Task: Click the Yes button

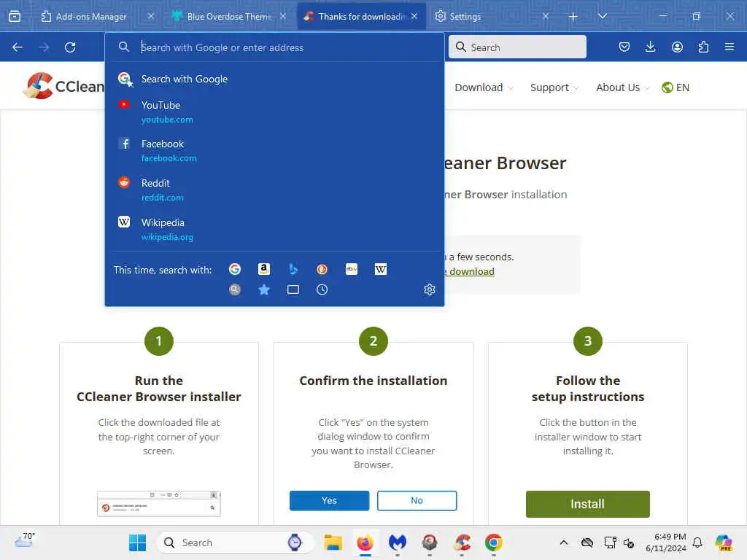Action: tap(329, 500)
